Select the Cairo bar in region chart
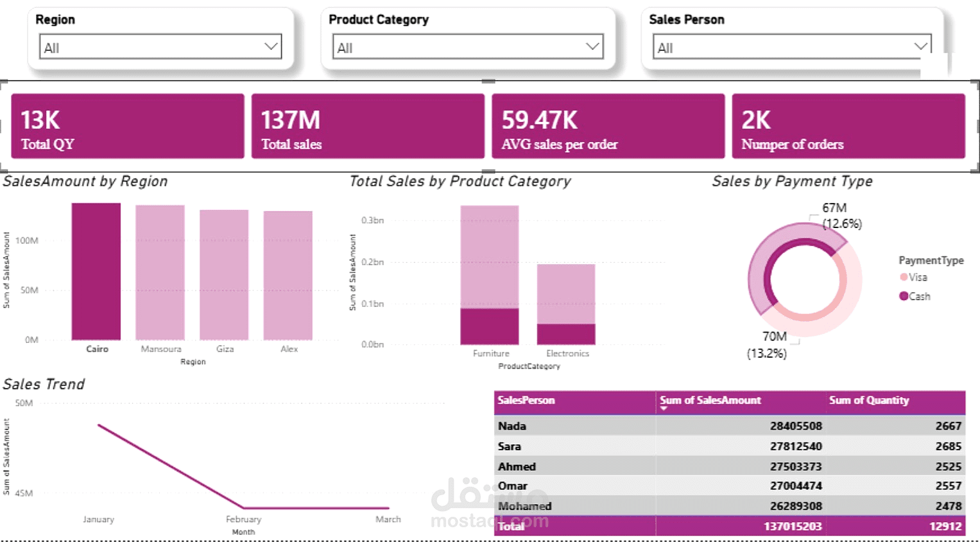Screen dimensions: 980x542 96,272
